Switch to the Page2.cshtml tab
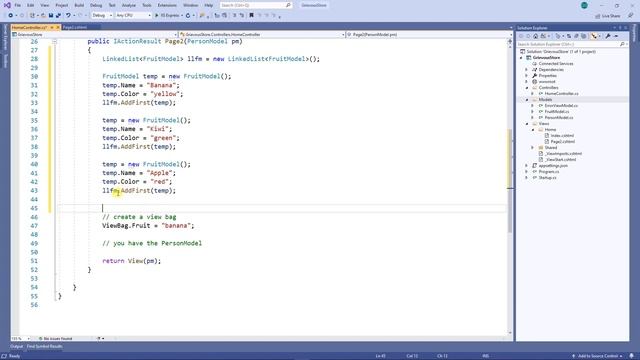The width and height of the screenshot is (640, 360). pyautogui.click(x=75, y=27)
